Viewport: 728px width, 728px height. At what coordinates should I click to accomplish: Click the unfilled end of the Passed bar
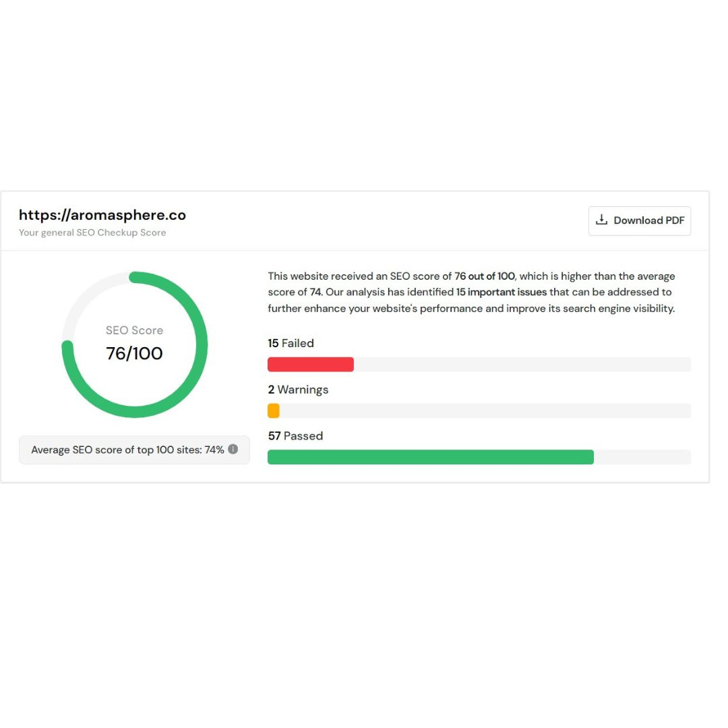click(642, 457)
